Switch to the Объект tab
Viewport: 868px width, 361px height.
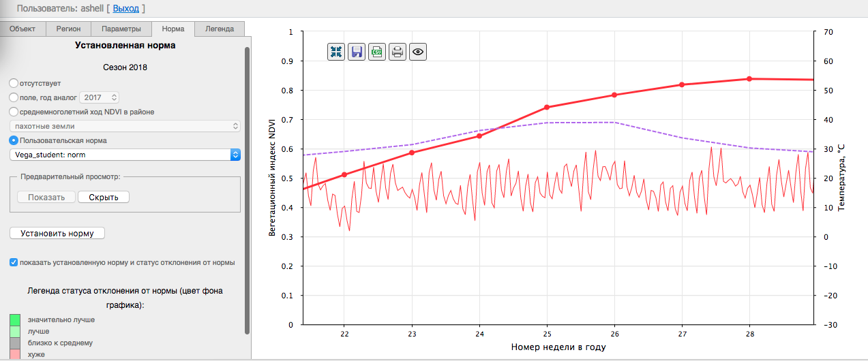(x=23, y=29)
